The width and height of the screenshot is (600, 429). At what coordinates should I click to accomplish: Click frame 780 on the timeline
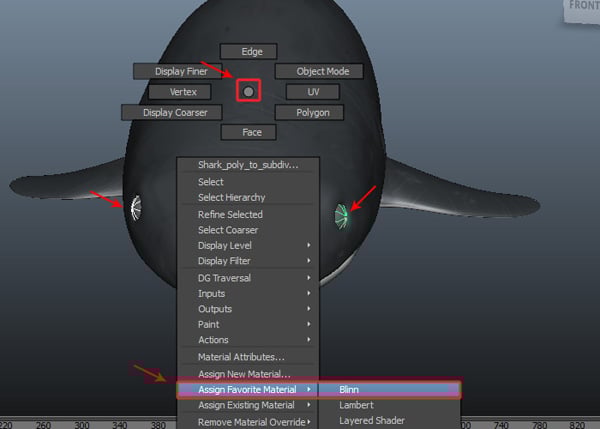point(540,425)
